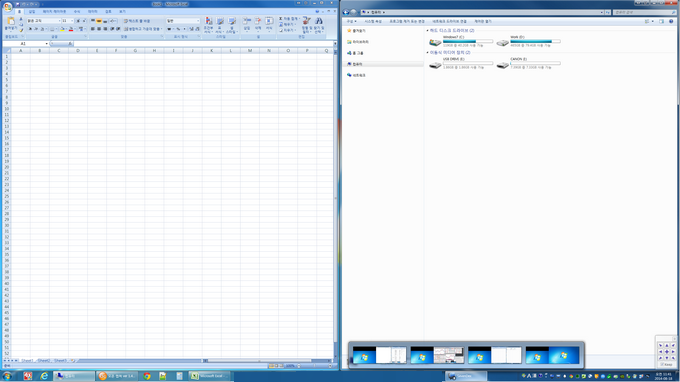The image size is (680, 382).
Task: Toggle Italic formatting in Excel
Action: [36, 29]
